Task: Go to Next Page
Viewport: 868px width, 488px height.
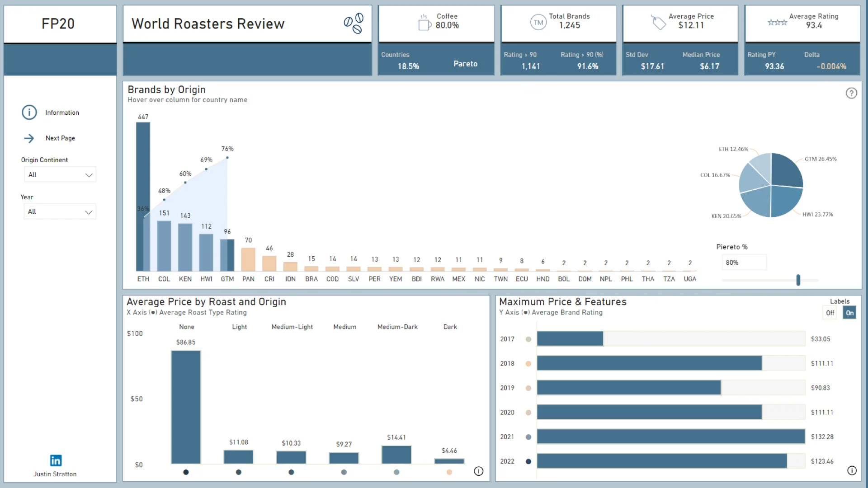Action: [x=60, y=138]
